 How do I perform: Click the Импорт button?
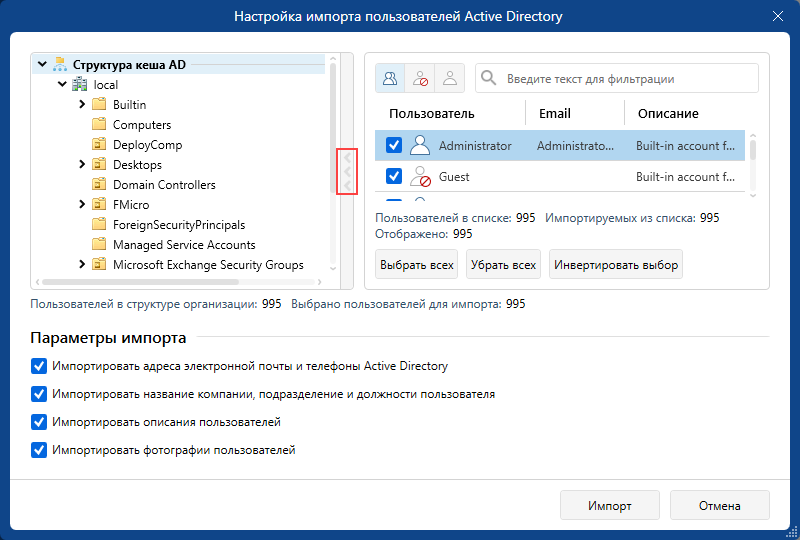[610, 505]
